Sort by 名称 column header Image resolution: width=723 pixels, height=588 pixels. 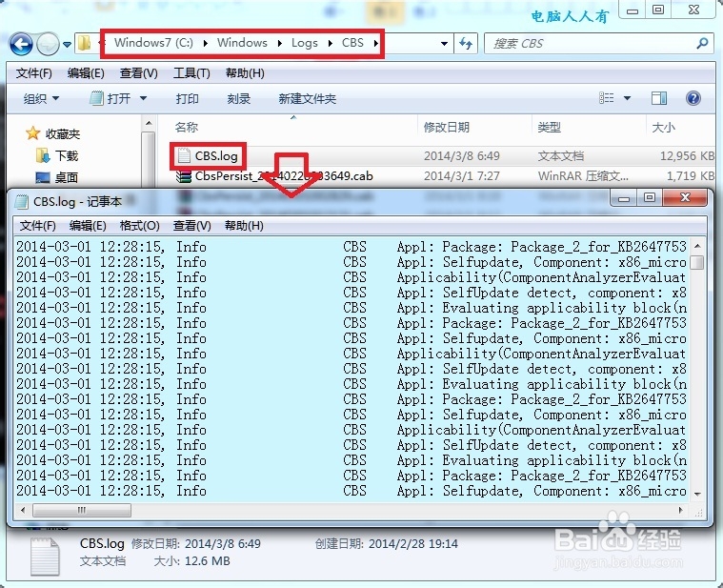187,127
